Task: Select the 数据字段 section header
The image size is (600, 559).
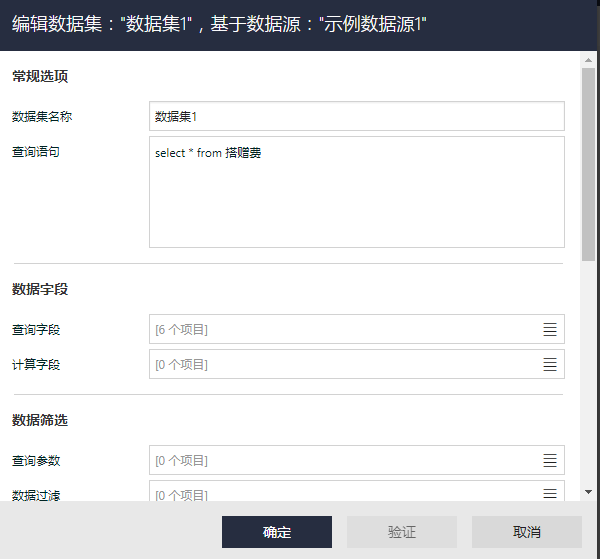Action: pos(40,289)
